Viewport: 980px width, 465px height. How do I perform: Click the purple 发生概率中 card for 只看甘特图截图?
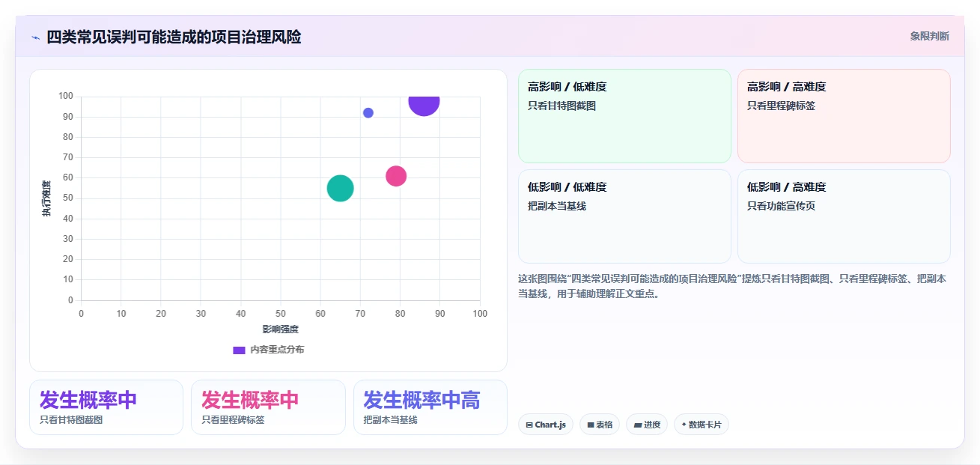coord(106,407)
